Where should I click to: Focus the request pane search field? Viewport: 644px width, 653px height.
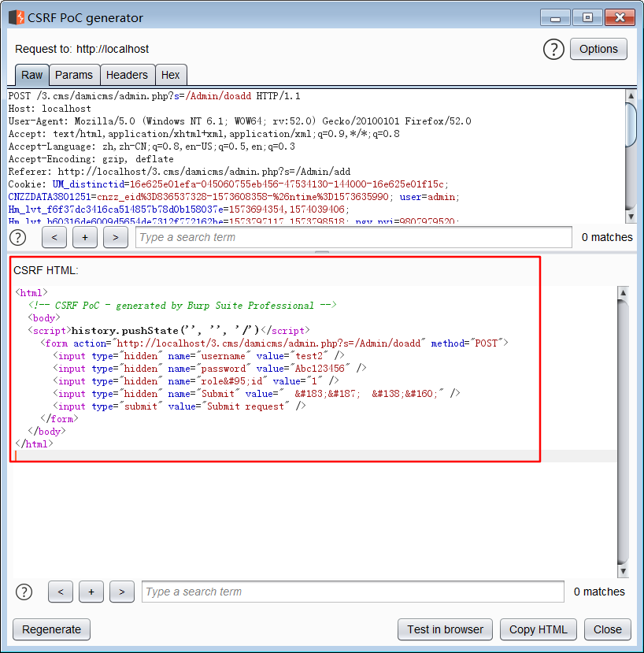(x=353, y=237)
